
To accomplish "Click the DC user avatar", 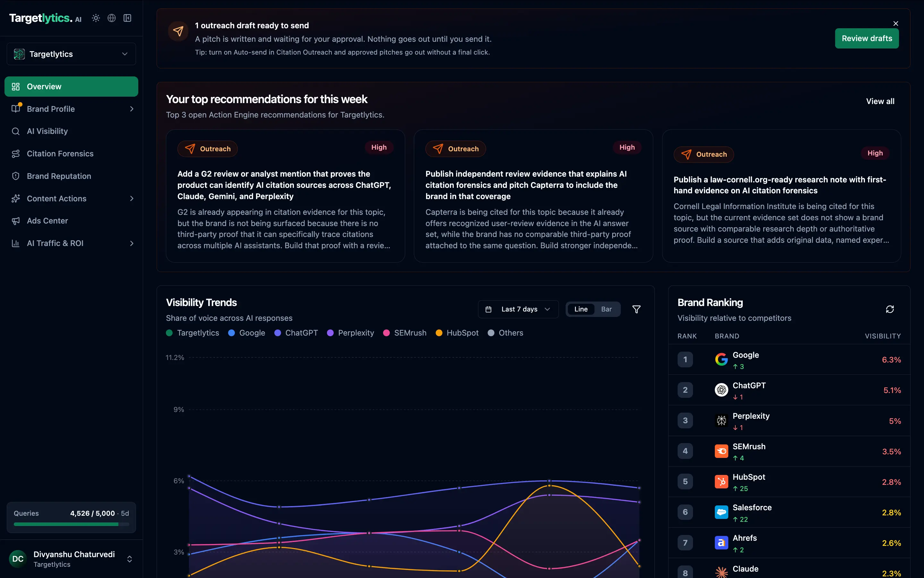I will click(x=18, y=559).
